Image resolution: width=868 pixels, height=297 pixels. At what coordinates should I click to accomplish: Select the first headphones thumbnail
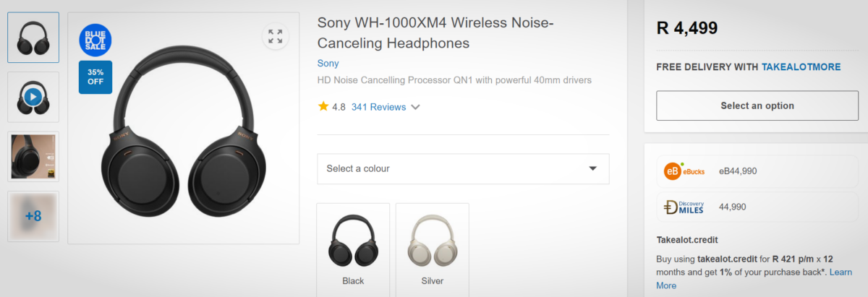33,38
